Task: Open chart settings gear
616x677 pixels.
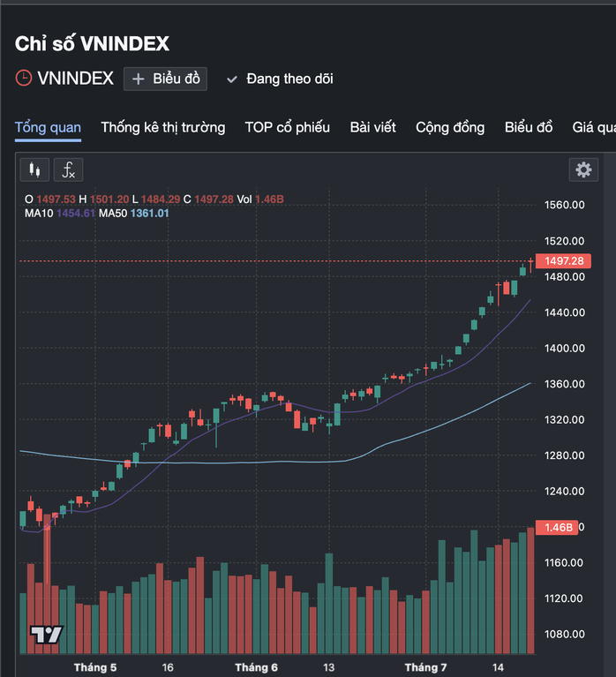Action: 582,170
